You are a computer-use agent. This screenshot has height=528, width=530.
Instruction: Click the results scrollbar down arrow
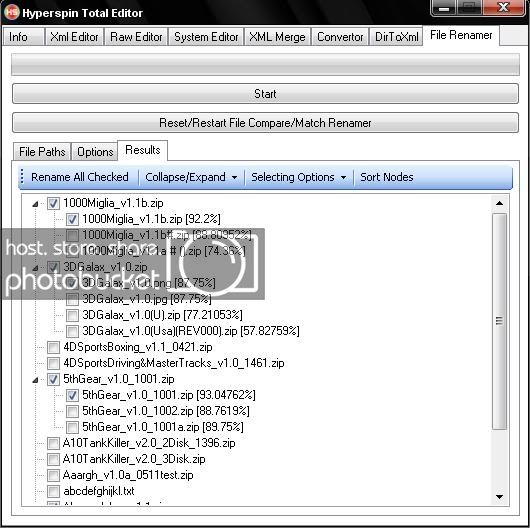point(499,497)
